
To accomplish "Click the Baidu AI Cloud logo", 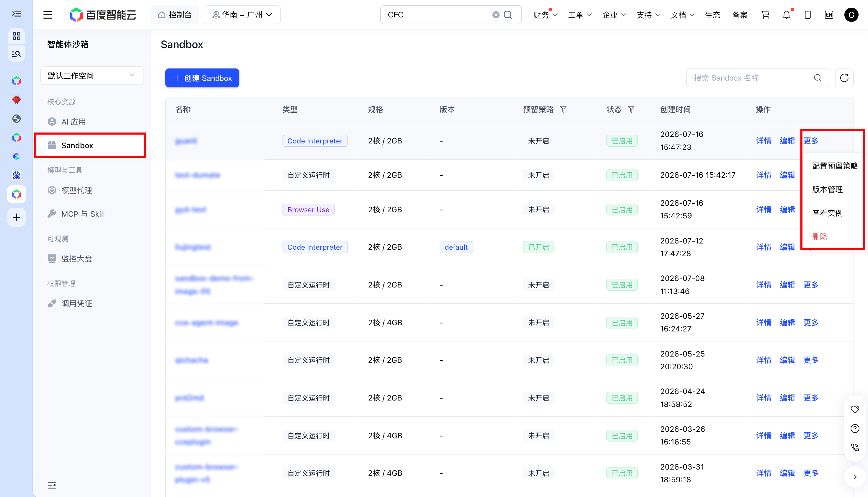I will [102, 15].
